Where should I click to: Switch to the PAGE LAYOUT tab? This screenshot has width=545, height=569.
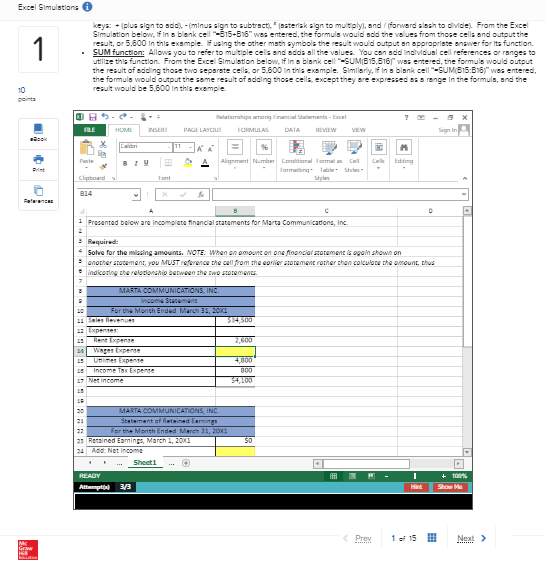pyautogui.click(x=202, y=130)
